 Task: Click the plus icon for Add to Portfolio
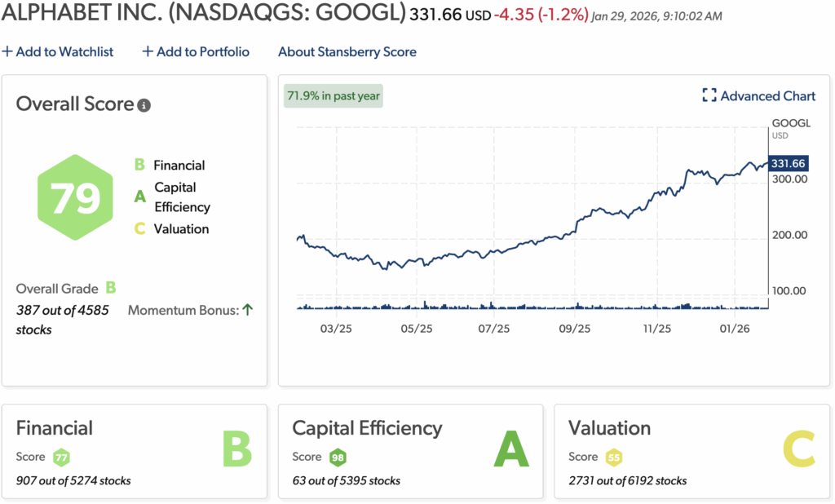148,51
